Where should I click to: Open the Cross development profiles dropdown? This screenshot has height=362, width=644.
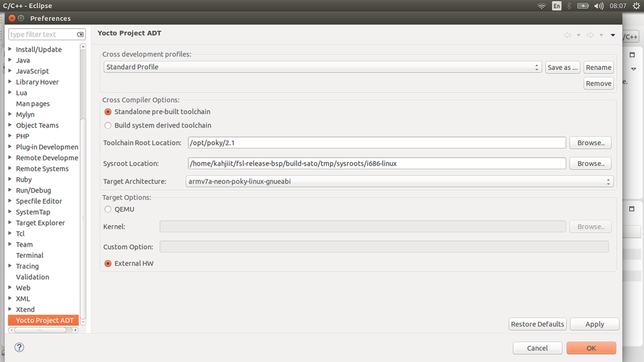pos(322,67)
